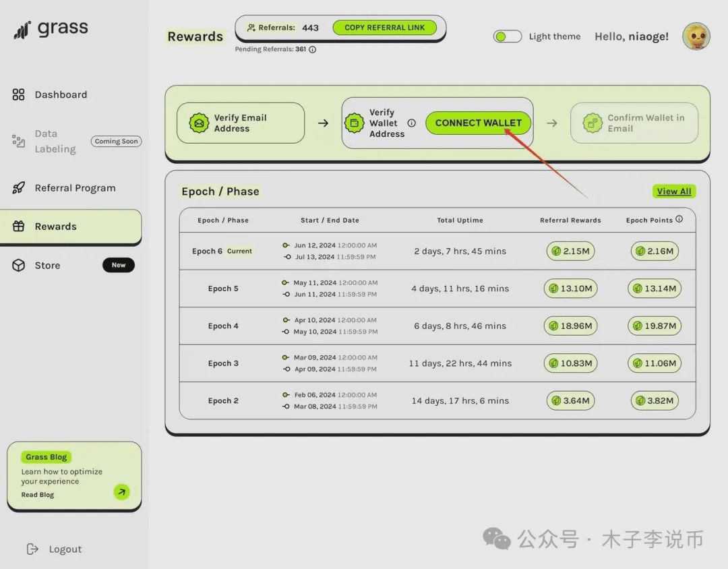Click the Referral Program rocket icon
The height and width of the screenshot is (569, 728).
(19, 187)
